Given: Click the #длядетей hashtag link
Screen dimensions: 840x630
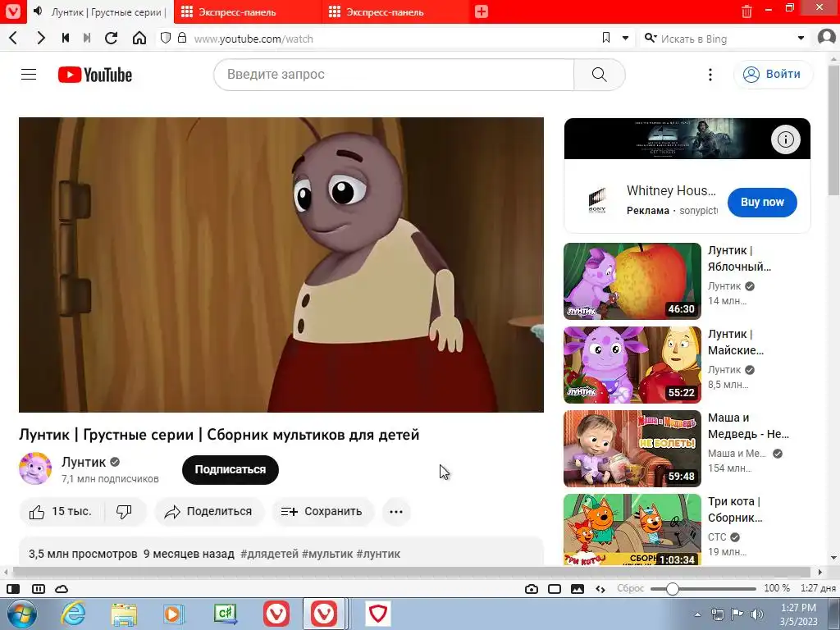Looking at the screenshot, I should (269, 554).
